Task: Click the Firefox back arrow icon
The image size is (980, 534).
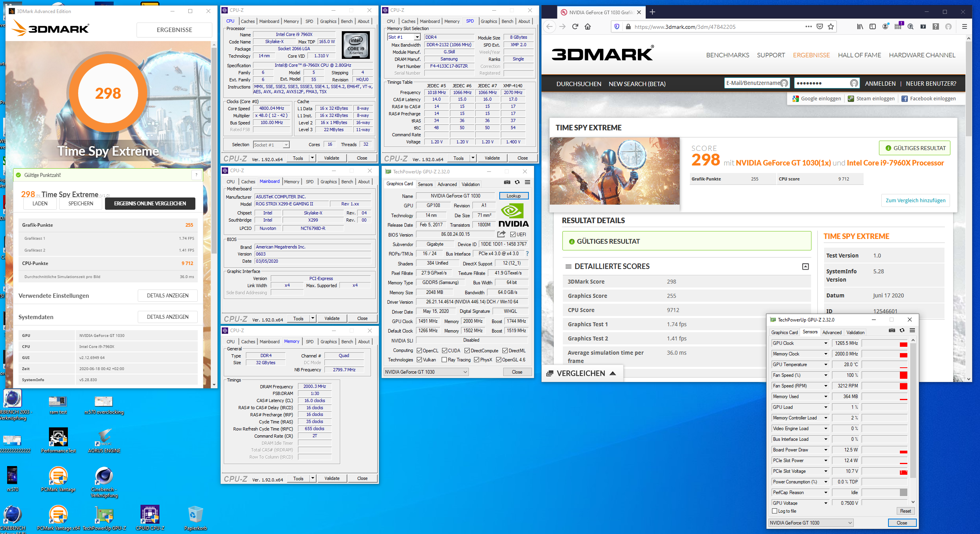Action: [x=549, y=26]
